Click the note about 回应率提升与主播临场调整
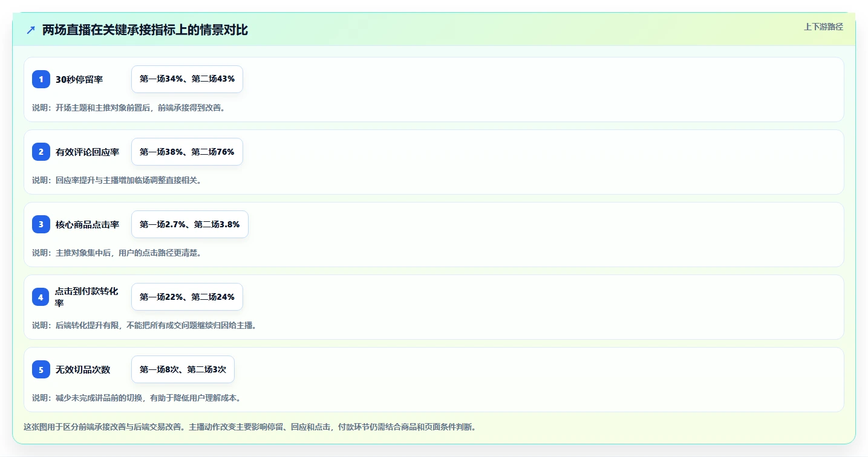 point(117,180)
